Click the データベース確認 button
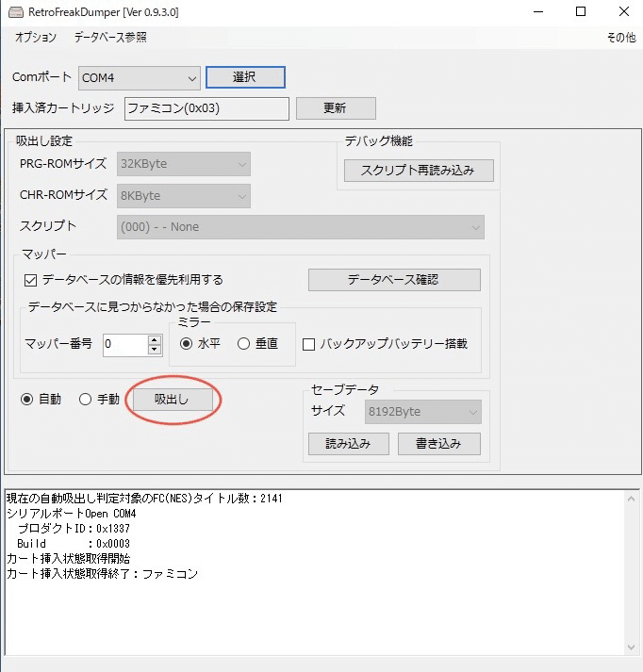 click(394, 280)
